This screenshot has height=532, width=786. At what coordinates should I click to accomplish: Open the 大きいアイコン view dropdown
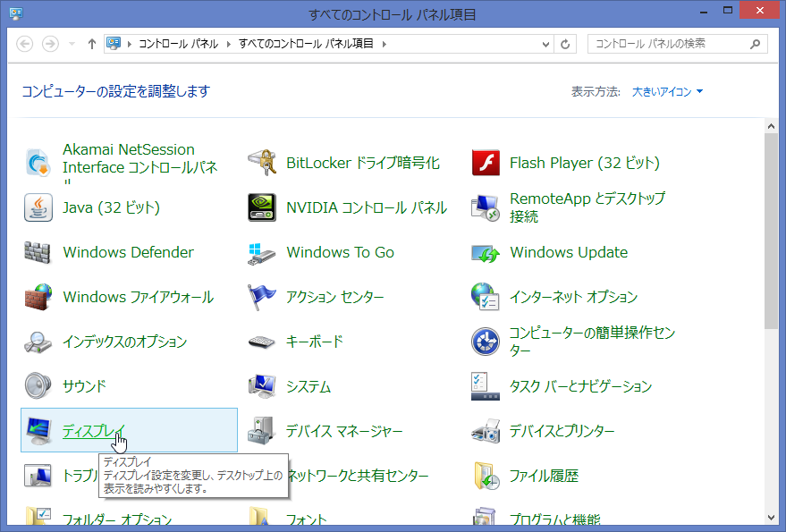[x=668, y=92]
